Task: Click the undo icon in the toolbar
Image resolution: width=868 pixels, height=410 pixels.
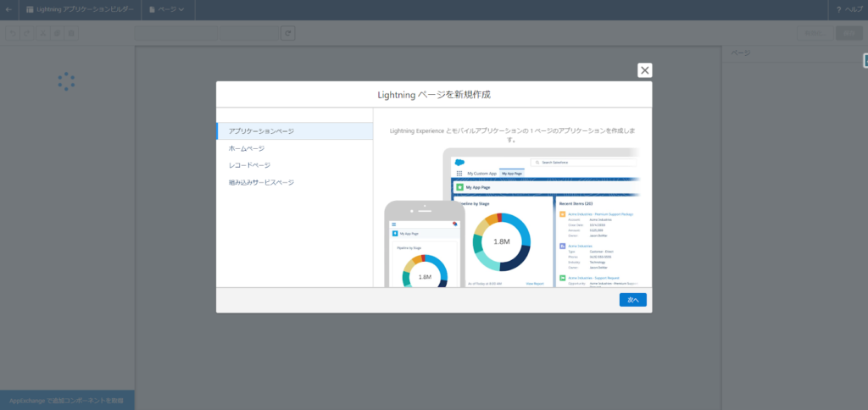Action: [12, 33]
